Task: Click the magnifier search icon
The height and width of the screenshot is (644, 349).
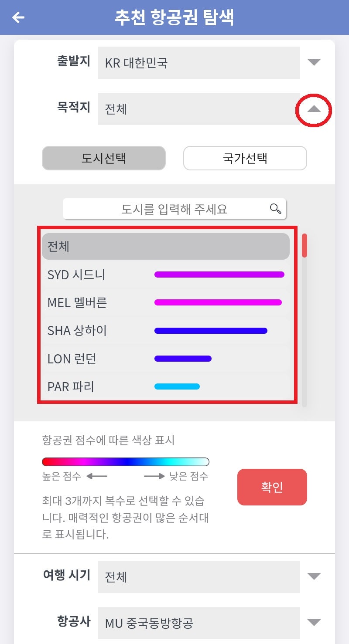Action: click(275, 208)
